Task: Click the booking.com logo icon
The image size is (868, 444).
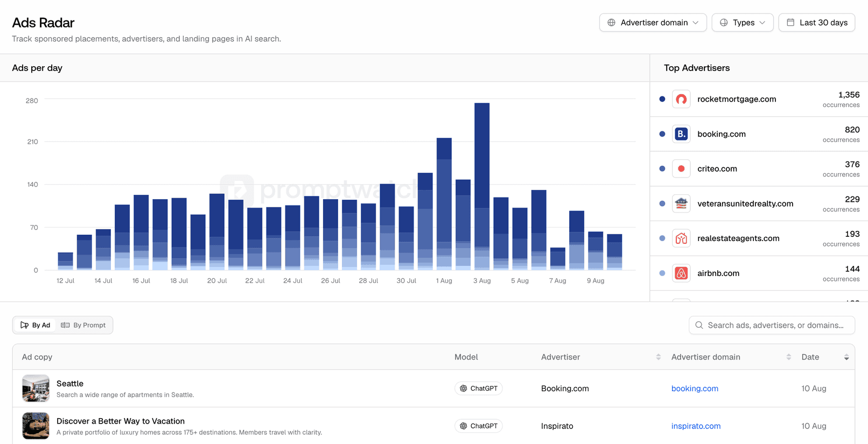Action: 681,134
